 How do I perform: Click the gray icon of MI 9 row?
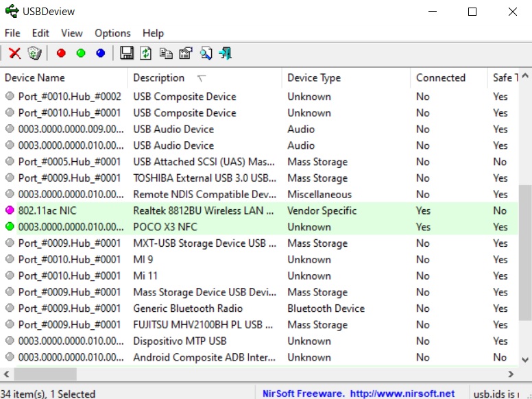[10, 259]
